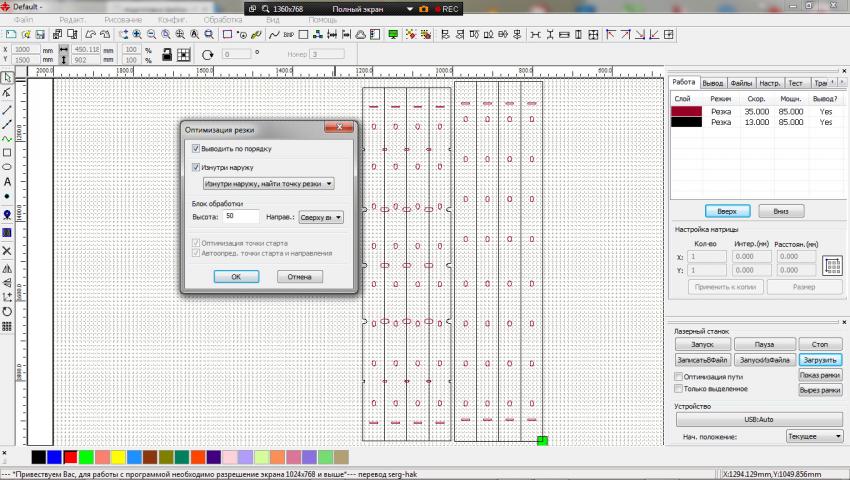Select the rectangle drawing tool

(x=7, y=153)
